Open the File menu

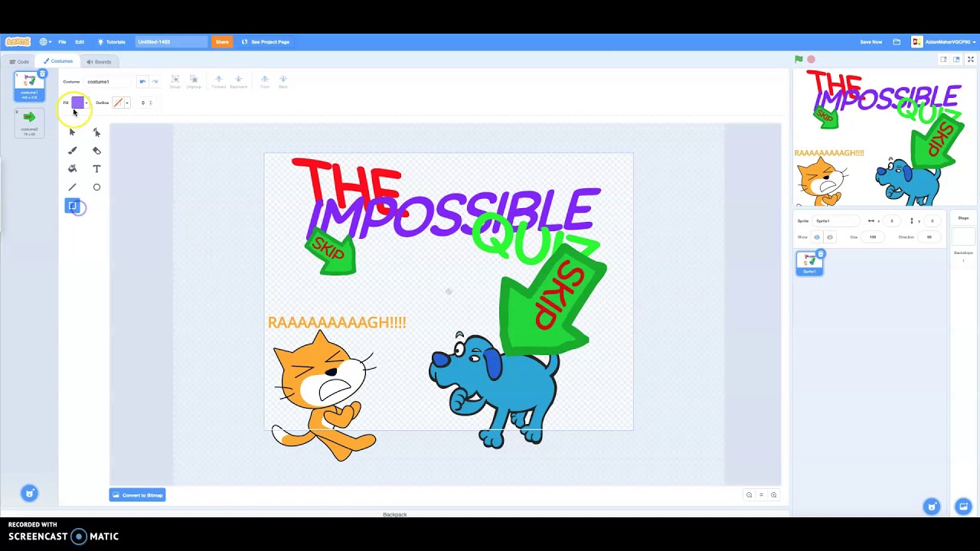62,42
